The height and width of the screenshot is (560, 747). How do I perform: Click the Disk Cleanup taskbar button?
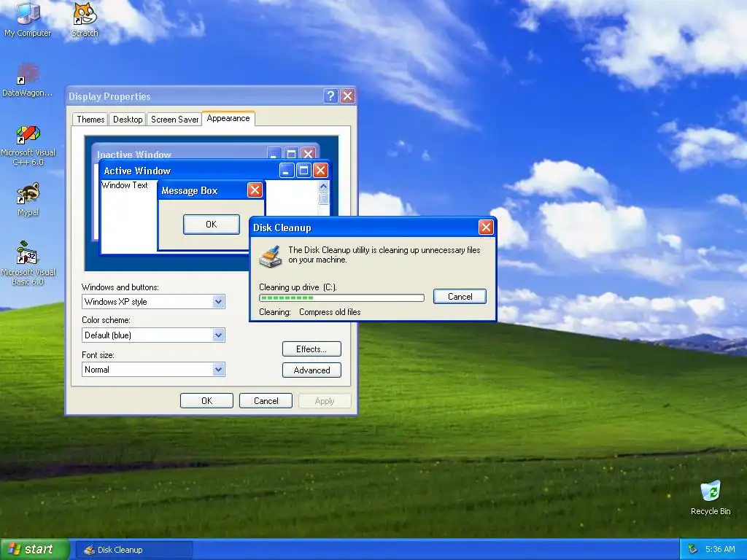[134, 550]
